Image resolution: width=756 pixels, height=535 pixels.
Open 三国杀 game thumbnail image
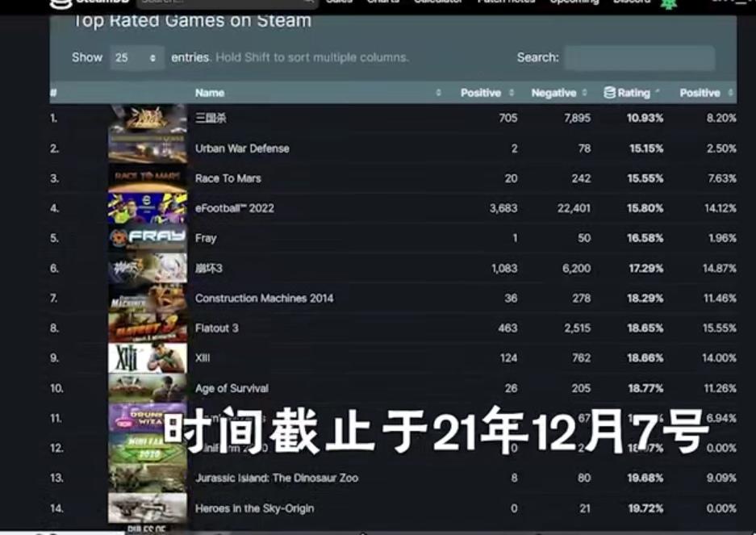tap(148, 118)
